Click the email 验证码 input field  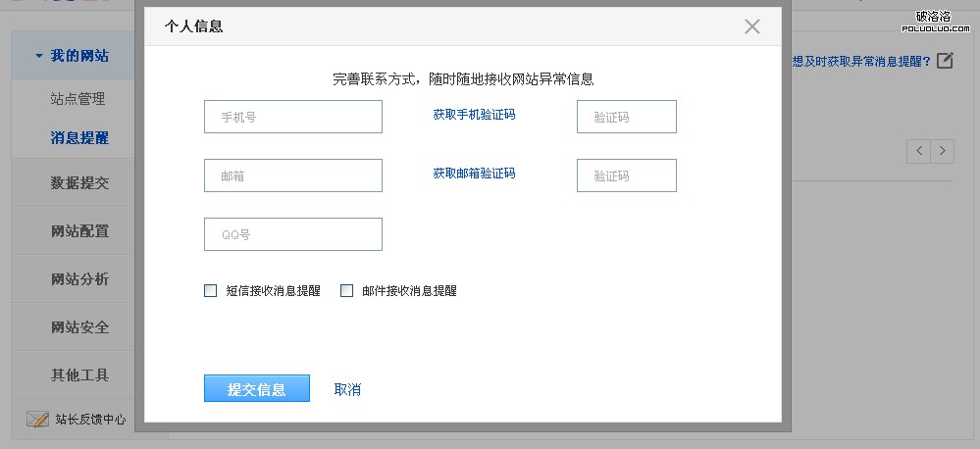(626, 175)
